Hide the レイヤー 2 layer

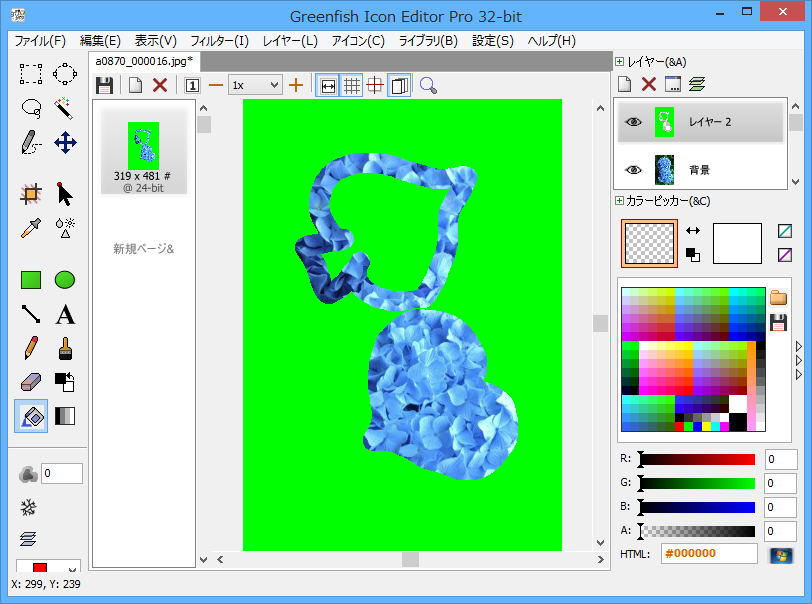click(632, 122)
